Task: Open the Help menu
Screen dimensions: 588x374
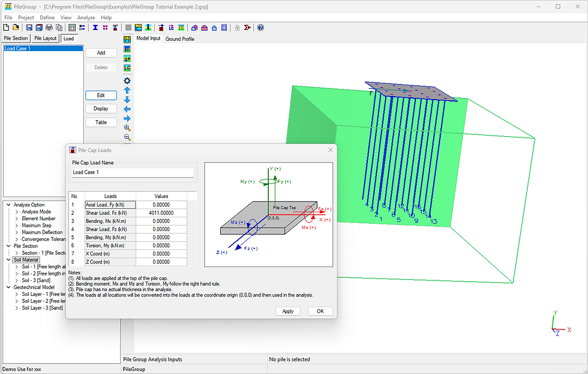Action: 106,17
